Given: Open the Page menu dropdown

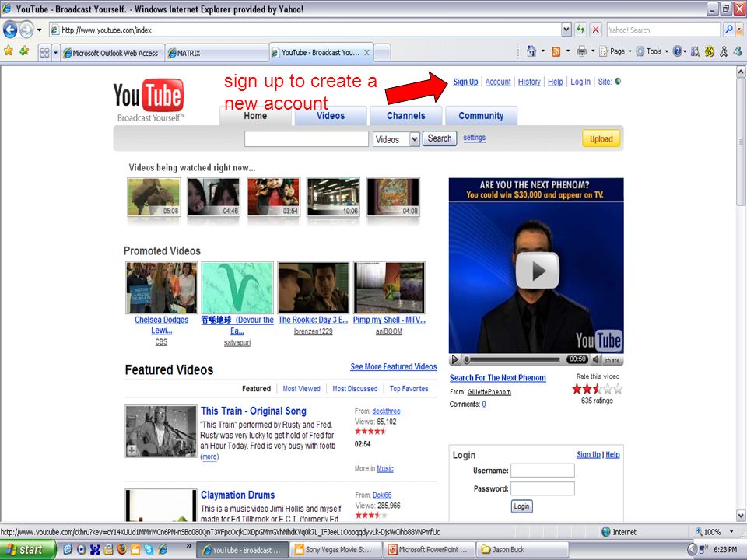Looking at the screenshot, I should [x=615, y=51].
